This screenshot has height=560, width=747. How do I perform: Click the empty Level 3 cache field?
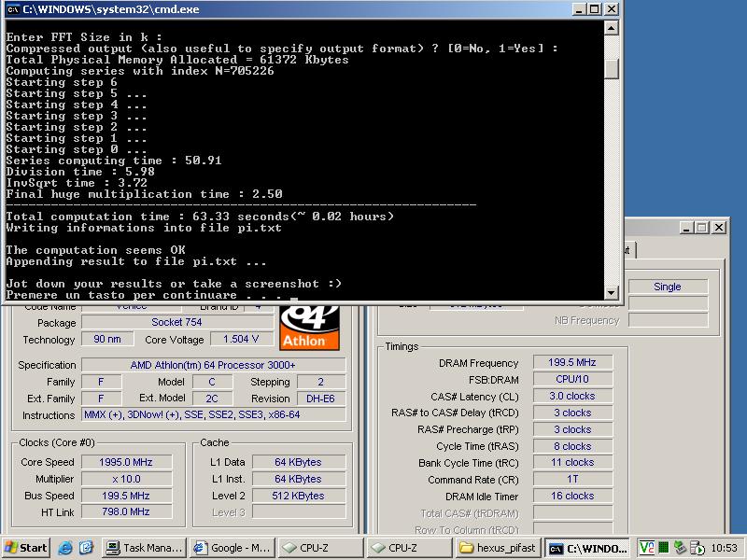pyautogui.click(x=299, y=511)
